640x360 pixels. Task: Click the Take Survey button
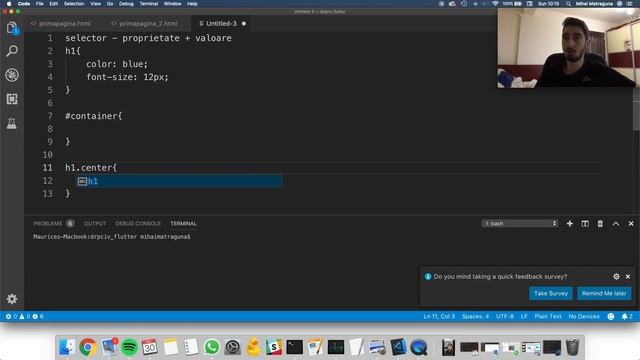click(x=551, y=293)
